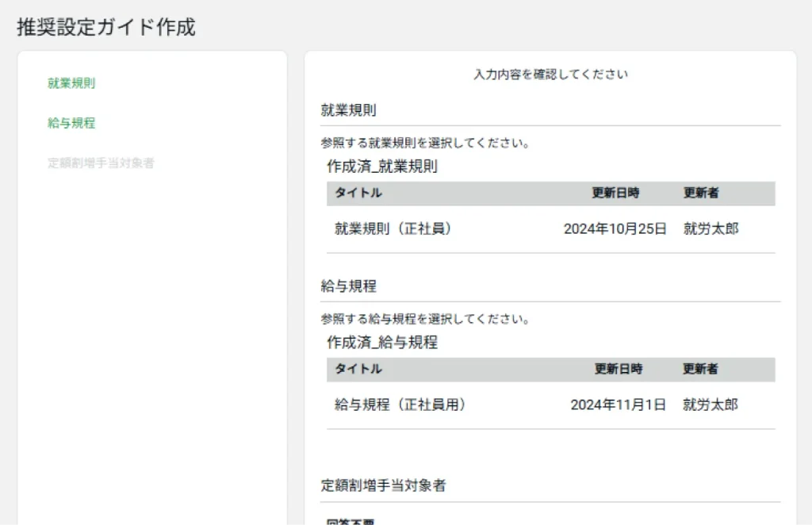Open 就業規則 step in left sidebar
The width and height of the screenshot is (812, 525).
point(71,83)
